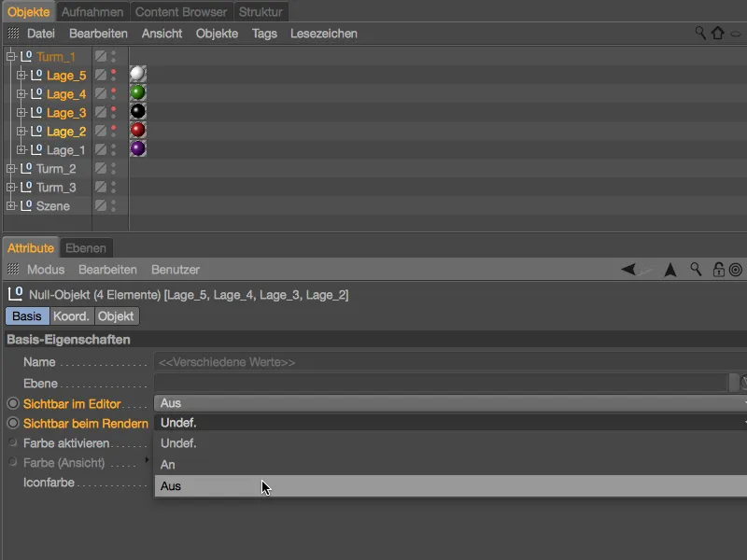The image size is (747, 560).
Task: Click the Null icon in the attribute header
Action: pyautogui.click(x=15, y=294)
